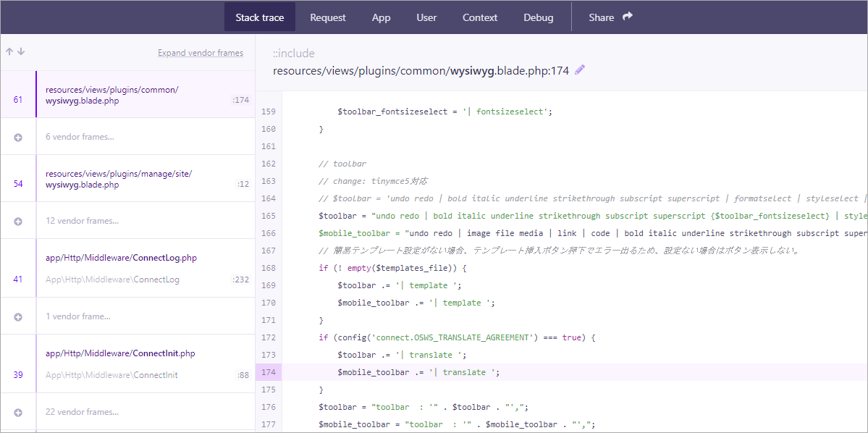Screen dimensions: 868x433
Task: Open the editor via the pencil icon
Action: (x=579, y=70)
